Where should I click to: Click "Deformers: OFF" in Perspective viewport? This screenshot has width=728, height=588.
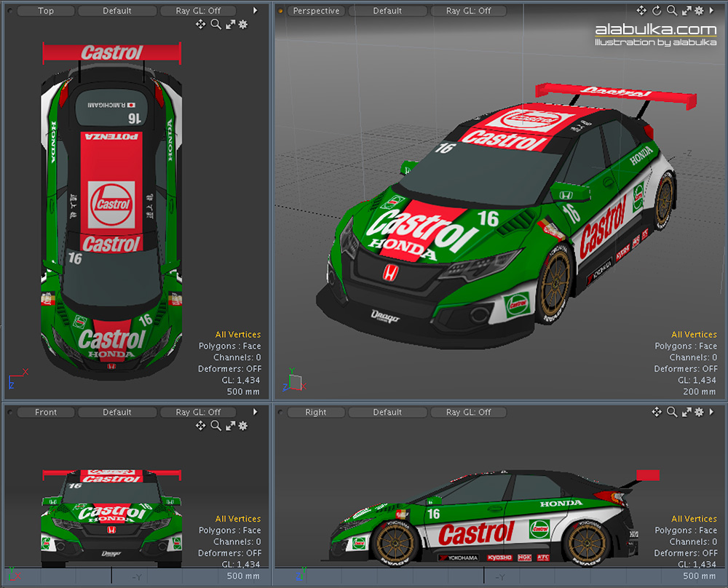686,369
